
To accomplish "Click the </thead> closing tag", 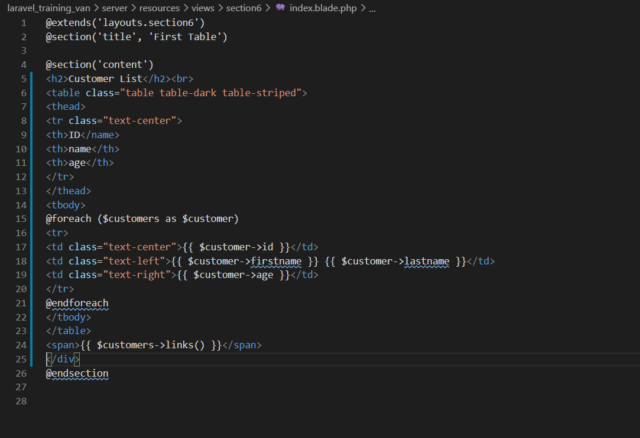I will click(69, 191).
